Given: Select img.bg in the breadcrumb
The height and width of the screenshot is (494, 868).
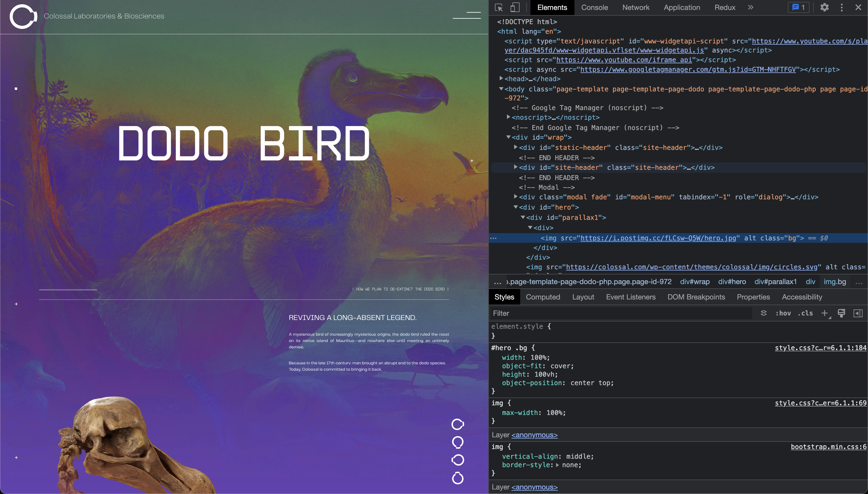Looking at the screenshot, I should coord(835,282).
